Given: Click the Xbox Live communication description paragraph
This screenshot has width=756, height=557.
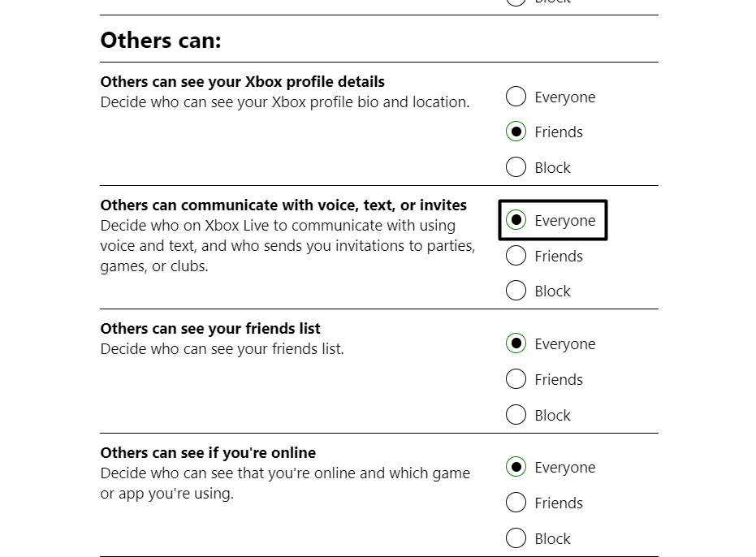Looking at the screenshot, I should (287, 246).
